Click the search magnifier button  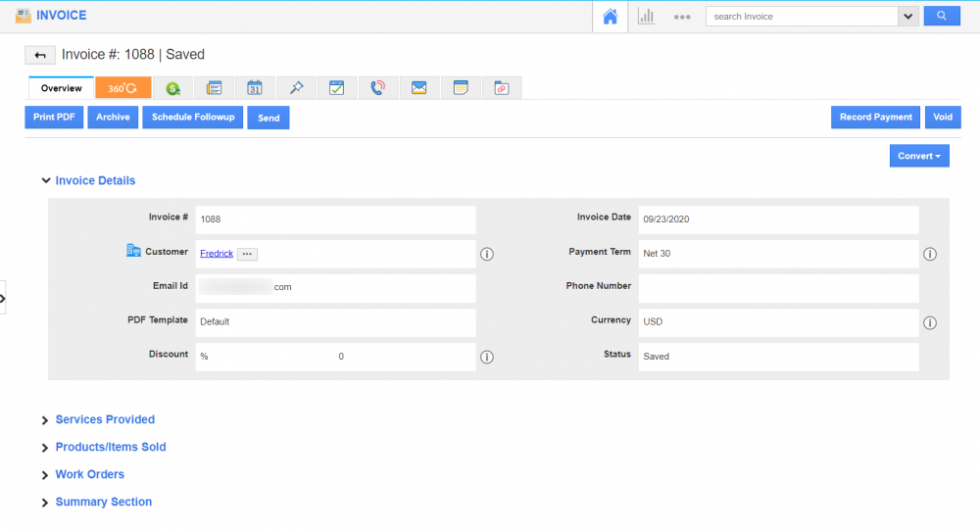click(x=941, y=17)
